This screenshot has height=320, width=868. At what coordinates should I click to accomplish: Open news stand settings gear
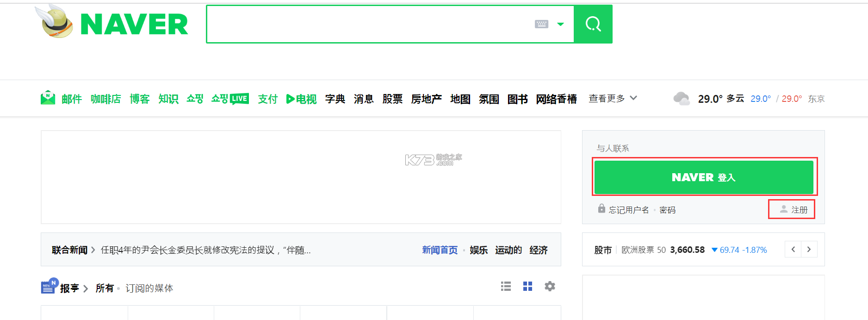pos(550,287)
